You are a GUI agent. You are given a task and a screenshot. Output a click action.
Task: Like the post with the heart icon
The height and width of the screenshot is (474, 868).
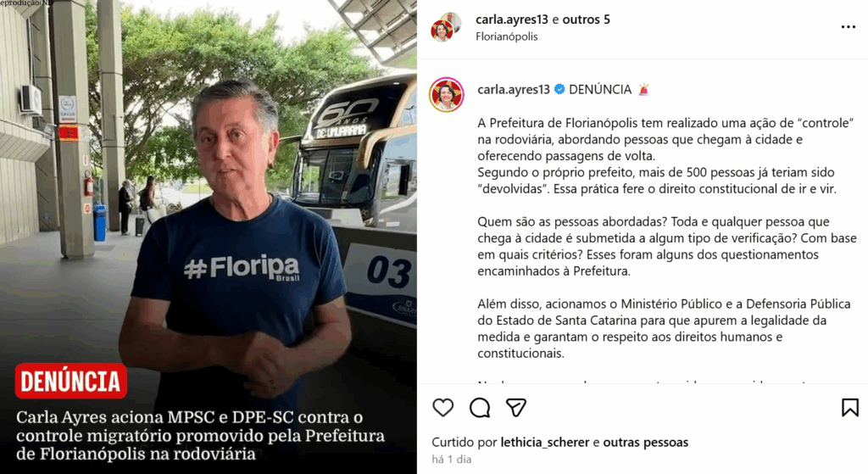click(x=442, y=408)
